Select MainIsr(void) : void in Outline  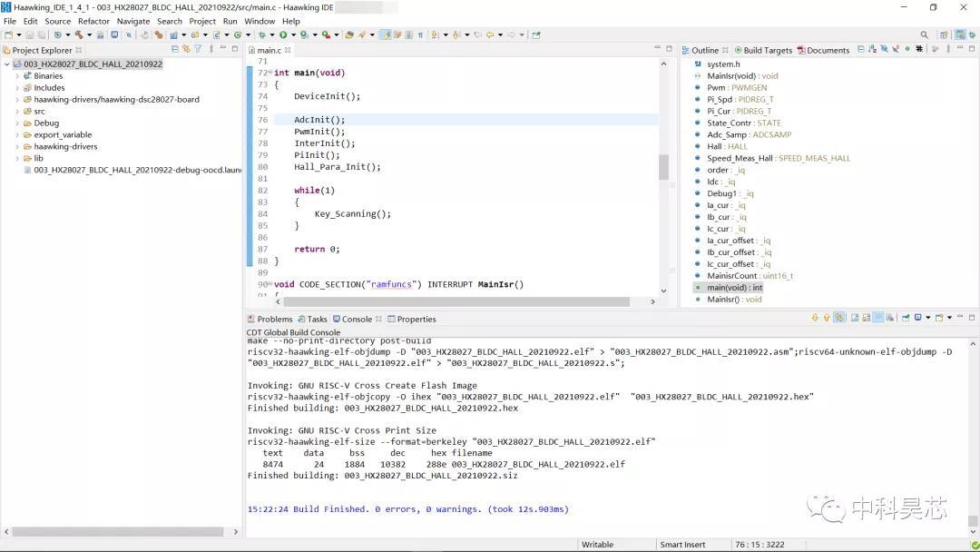point(742,75)
